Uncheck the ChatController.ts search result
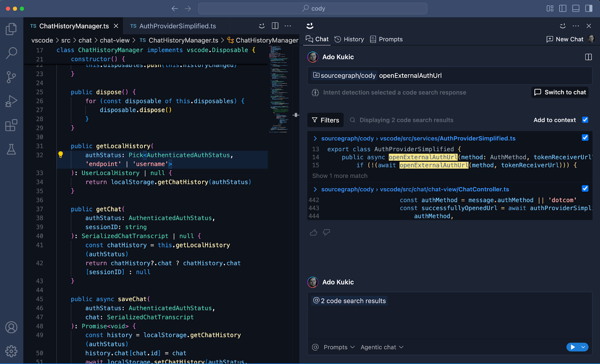600x364 pixels. 585,188
